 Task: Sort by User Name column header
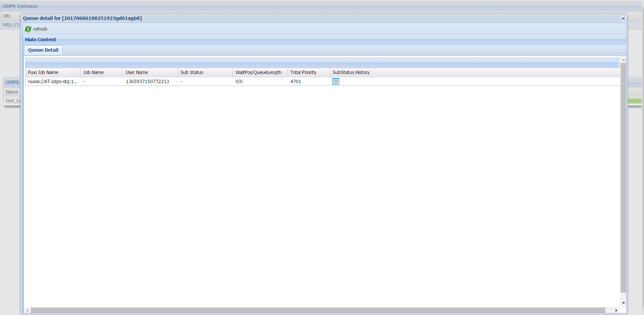pyautogui.click(x=150, y=72)
